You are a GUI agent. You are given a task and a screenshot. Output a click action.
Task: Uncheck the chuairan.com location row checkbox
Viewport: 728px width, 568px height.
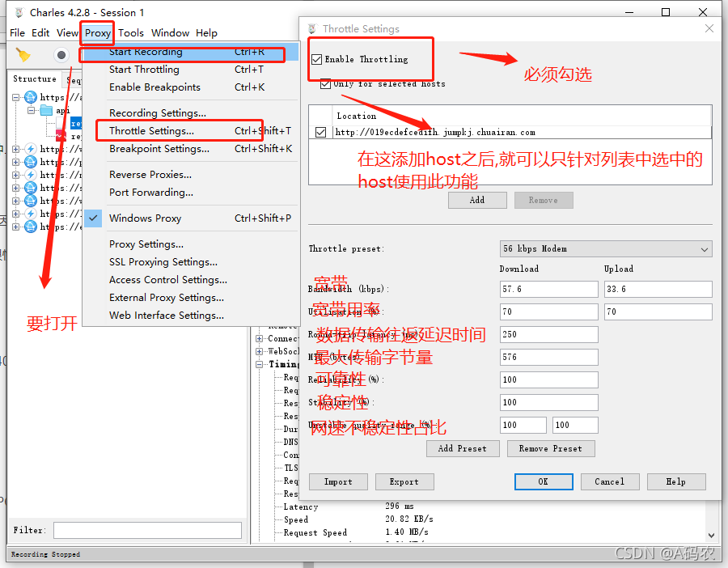pyautogui.click(x=321, y=132)
